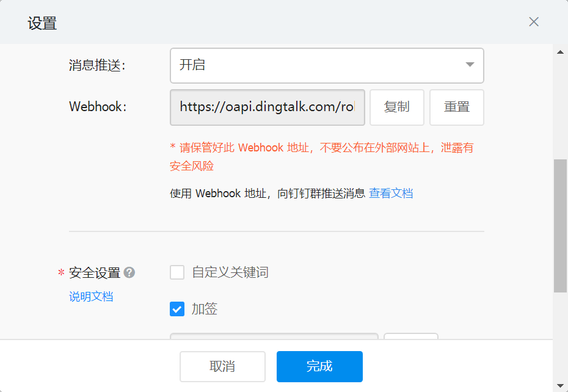Click the scrollbar track below the thumb
This screenshot has height=392, width=568.
pos(560,336)
